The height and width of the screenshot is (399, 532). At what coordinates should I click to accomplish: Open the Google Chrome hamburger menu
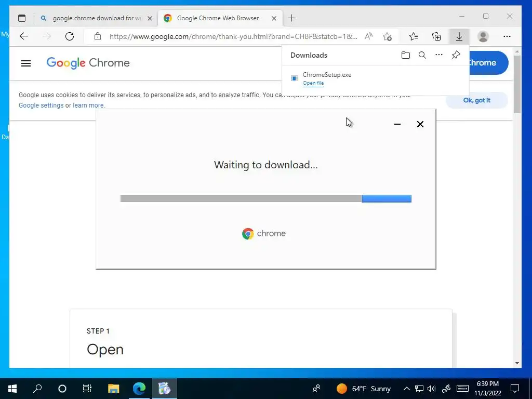click(x=26, y=63)
